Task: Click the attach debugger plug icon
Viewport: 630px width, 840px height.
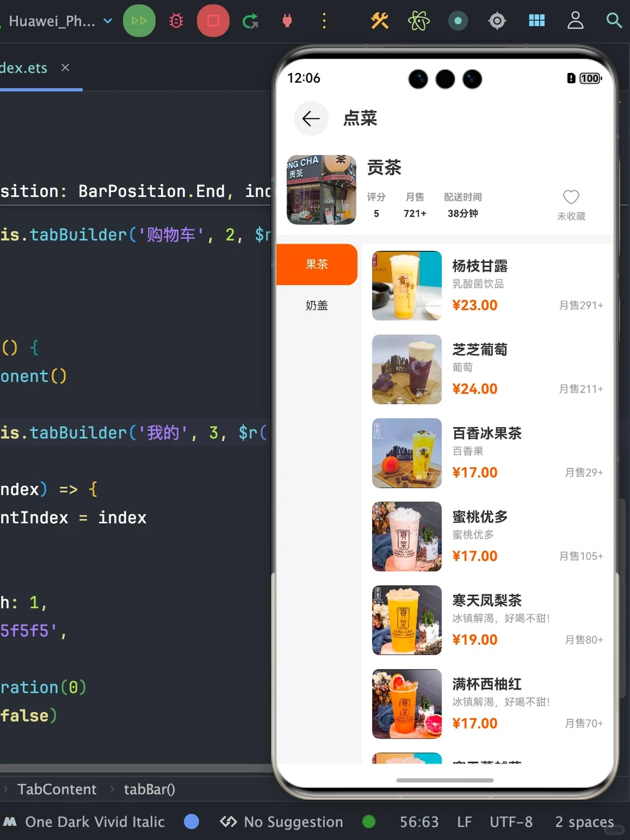Action: (287, 21)
